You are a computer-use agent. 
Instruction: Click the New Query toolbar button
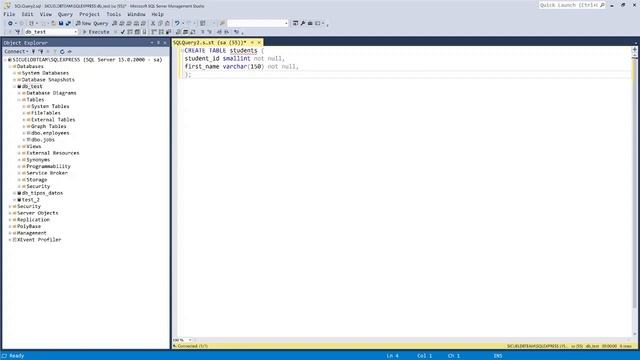point(92,23)
